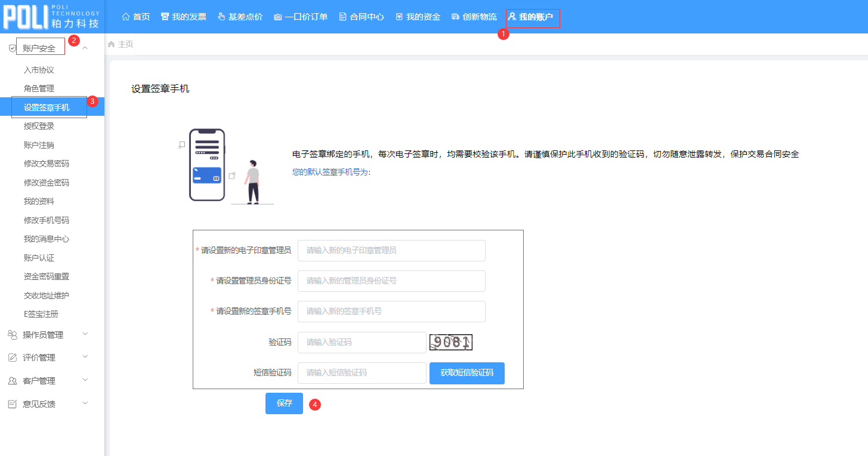The width and height of the screenshot is (868, 456).
Task: Click the invoice icon beside 我的发票
Action: pos(165,17)
